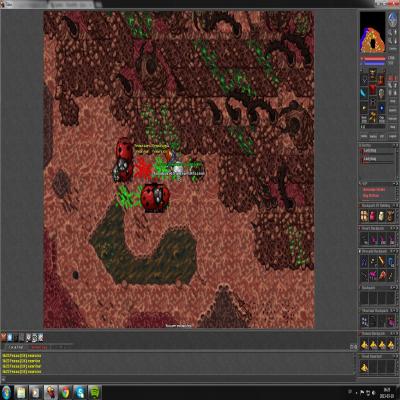Collapse the empty Backpack container

pyautogui.click(x=394, y=287)
